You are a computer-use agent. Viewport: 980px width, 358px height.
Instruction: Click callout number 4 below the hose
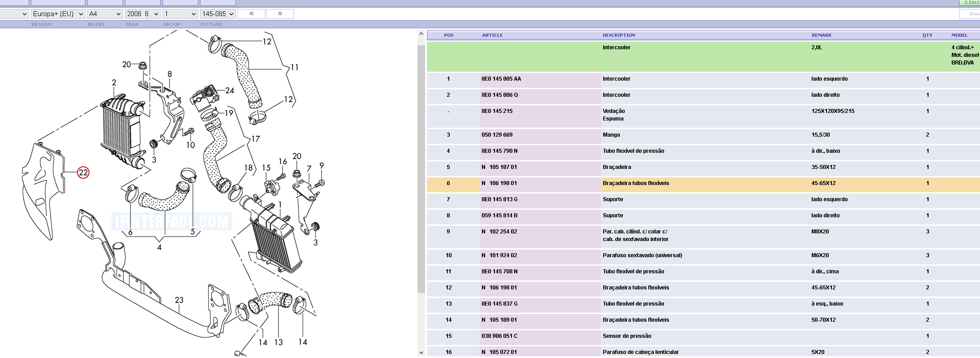pos(159,247)
